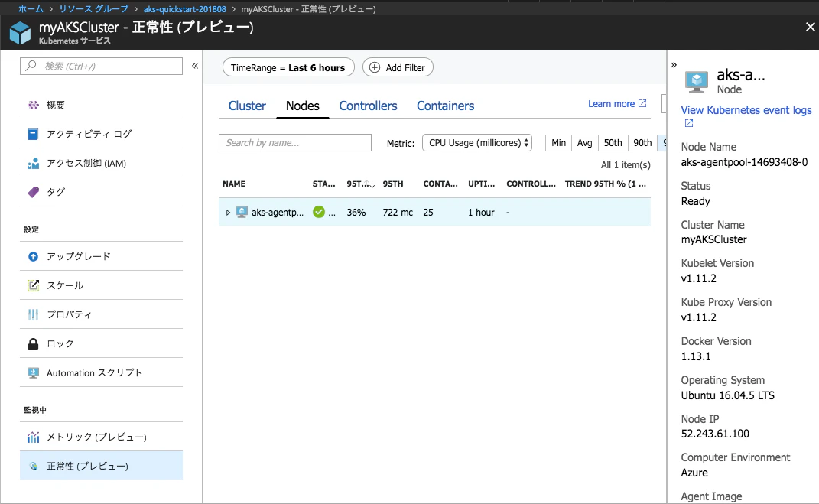Open the CPU Usage (millicores) metric dropdown
The height and width of the screenshot is (504, 819).
pyautogui.click(x=477, y=142)
